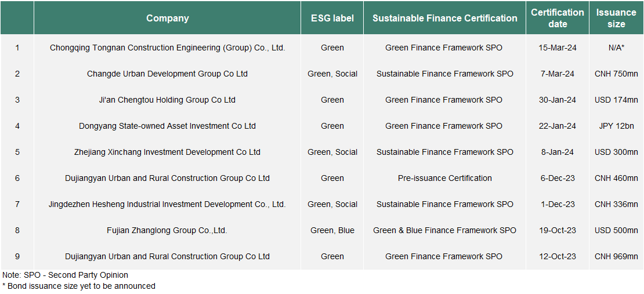
Task: Select the Green, Blue ESG label cell
Action: [x=332, y=230]
